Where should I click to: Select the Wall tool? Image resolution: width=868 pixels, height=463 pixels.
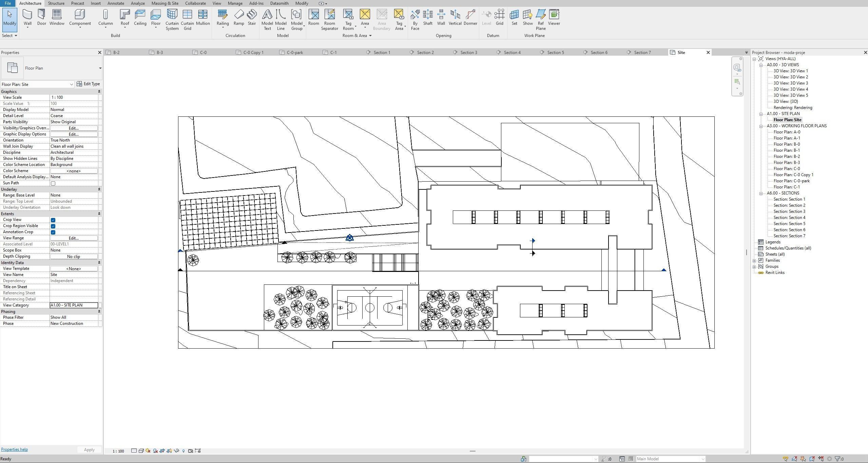click(x=27, y=17)
